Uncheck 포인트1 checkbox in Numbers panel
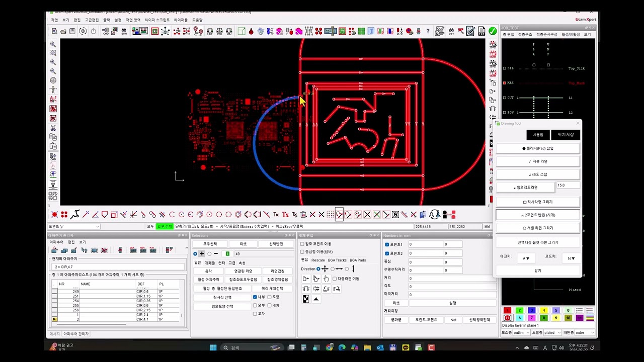 [x=387, y=244]
